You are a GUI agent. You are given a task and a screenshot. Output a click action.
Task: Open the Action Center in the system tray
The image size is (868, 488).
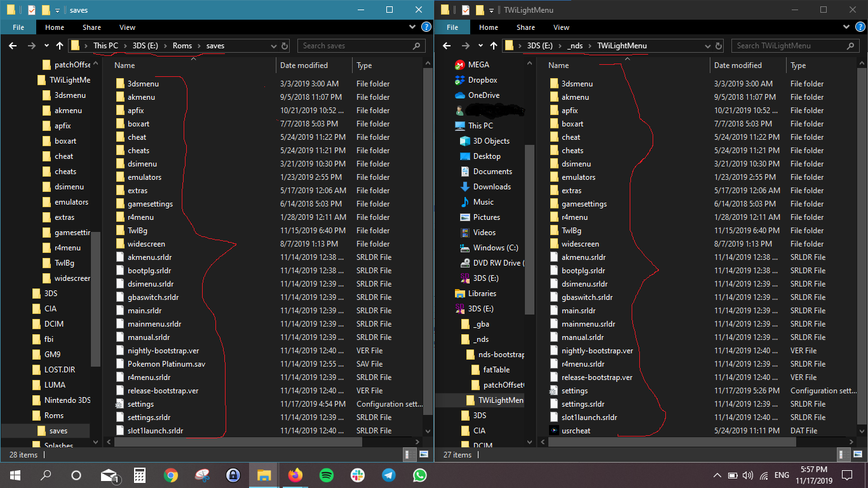(x=846, y=475)
